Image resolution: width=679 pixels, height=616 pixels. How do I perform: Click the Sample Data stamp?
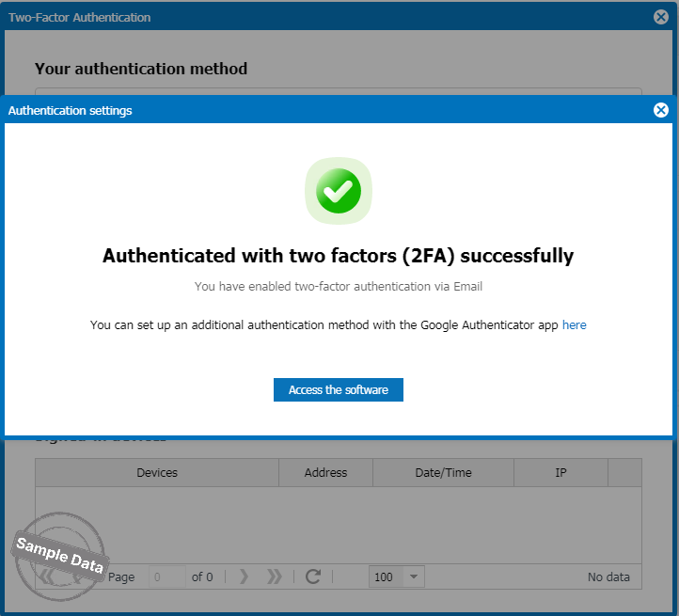click(60, 556)
